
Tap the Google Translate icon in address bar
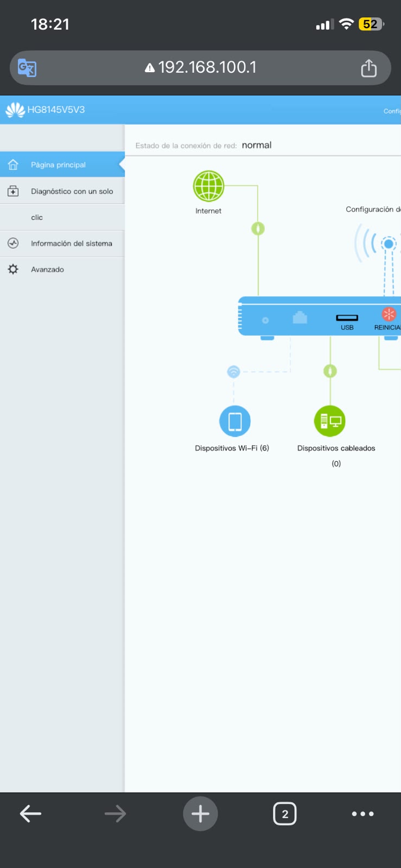coord(27,68)
